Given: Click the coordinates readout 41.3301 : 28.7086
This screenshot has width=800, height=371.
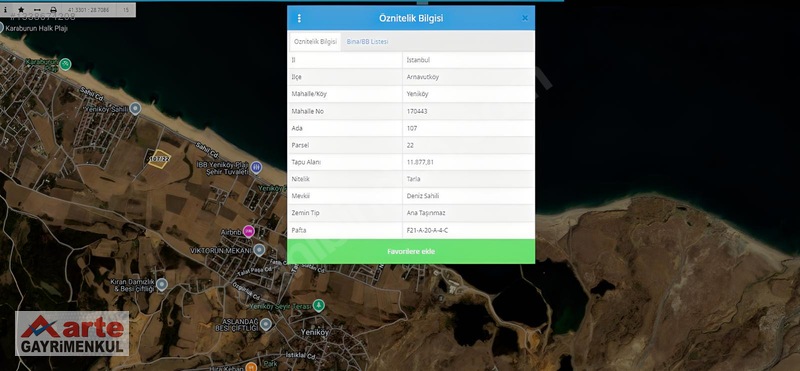Looking at the screenshot, I should coord(90,10).
